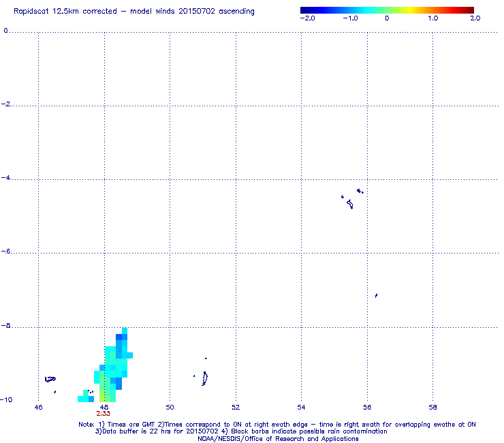Click latitude label '-10' on left axis
Viewport: 504px width, 443px height.
tap(6, 399)
